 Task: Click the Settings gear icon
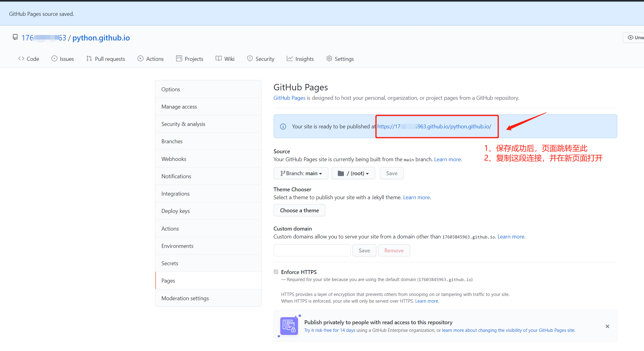click(329, 58)
